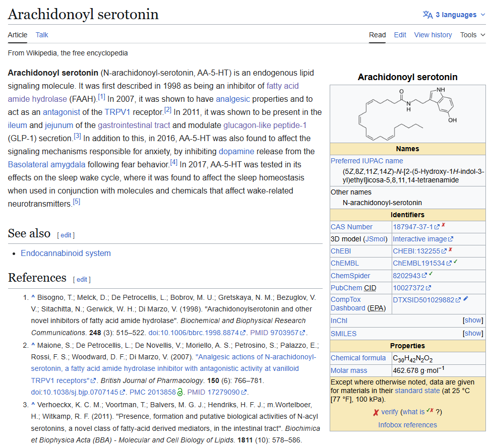Switch to the Talk tab
Image resolution: width=492 pixels, height=448 pixels.
pos(42,35)
